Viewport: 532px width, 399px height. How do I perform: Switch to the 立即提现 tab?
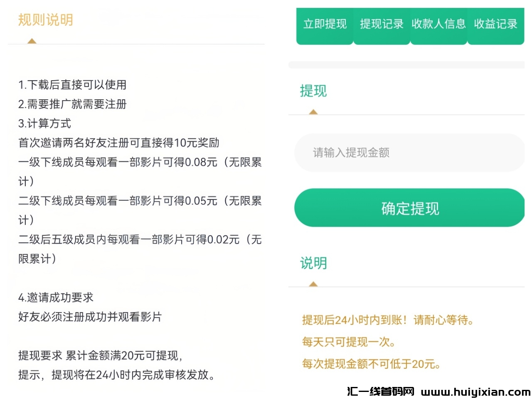click(x=325, y=25)
